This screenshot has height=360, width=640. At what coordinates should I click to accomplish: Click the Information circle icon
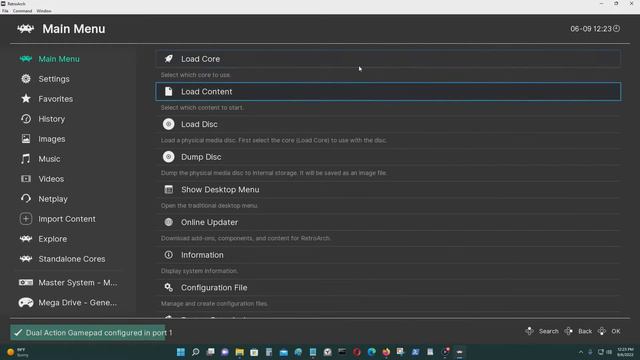169,255
